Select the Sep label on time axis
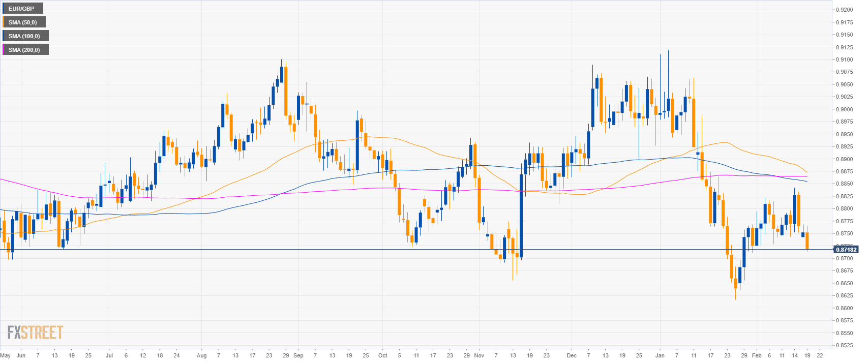Image resolution: width=868 pixels, height=362 pixels. [298, 355]
